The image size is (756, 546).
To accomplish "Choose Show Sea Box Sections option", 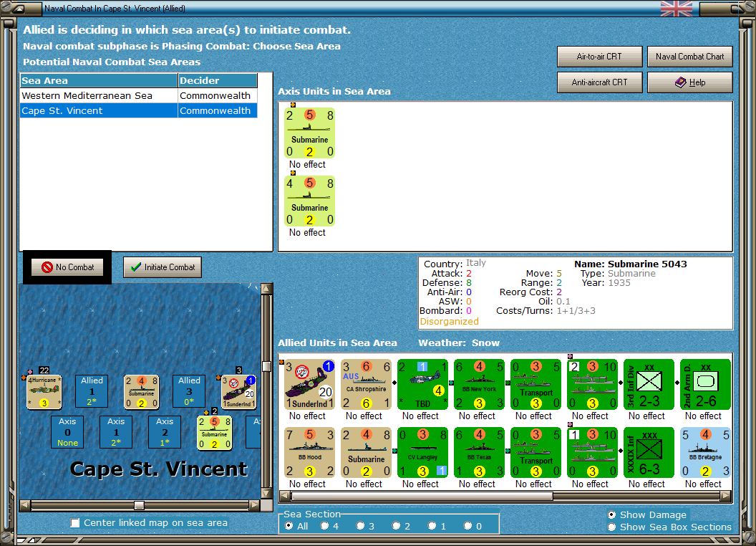I will 612,527.
